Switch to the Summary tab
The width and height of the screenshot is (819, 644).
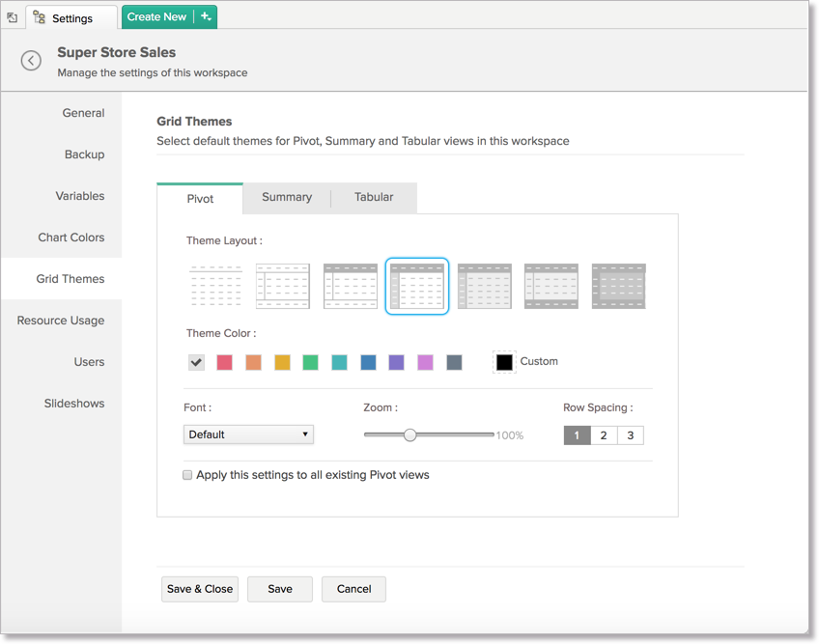coord(287,197)
